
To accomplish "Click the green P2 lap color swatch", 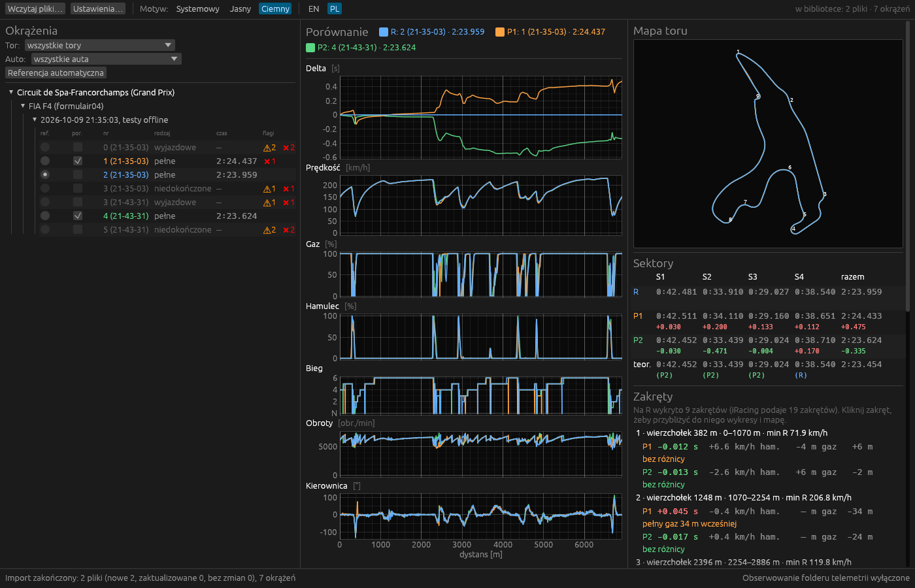I will 310,47.
